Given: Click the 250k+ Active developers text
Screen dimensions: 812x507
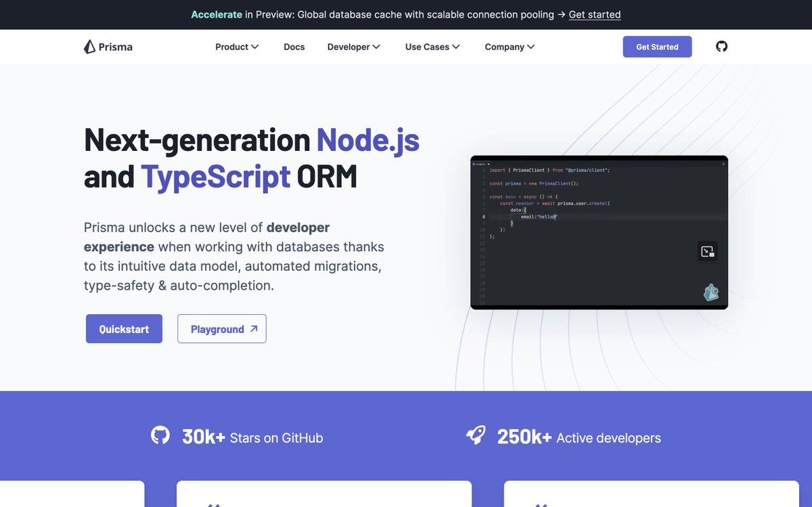Looking at the screenshot, I should [x=579, y=437].
